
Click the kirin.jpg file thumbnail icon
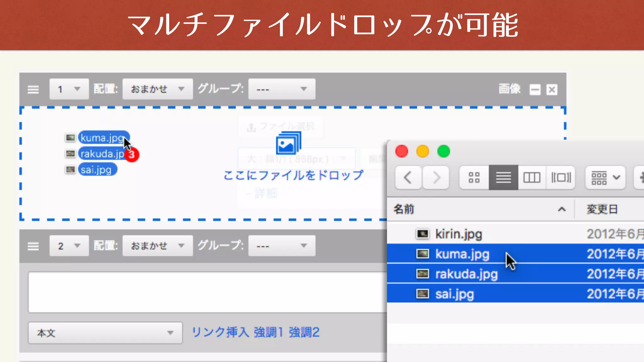[423, 234]
